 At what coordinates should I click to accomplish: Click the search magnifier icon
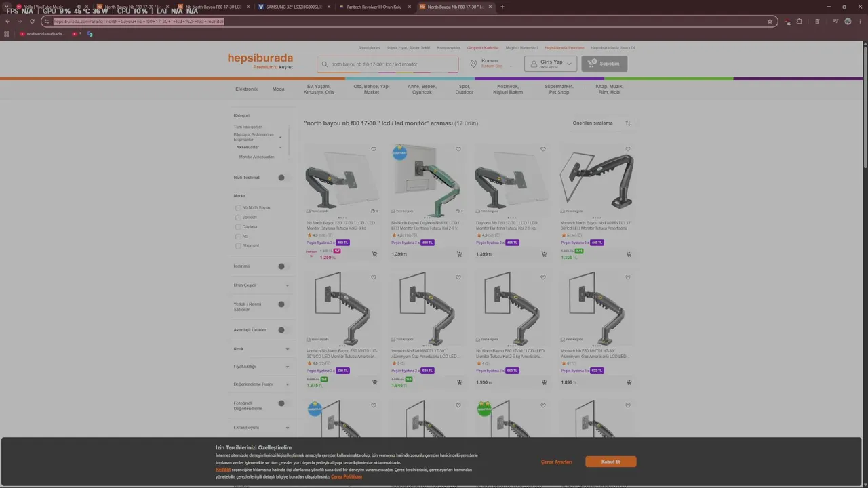325,64
